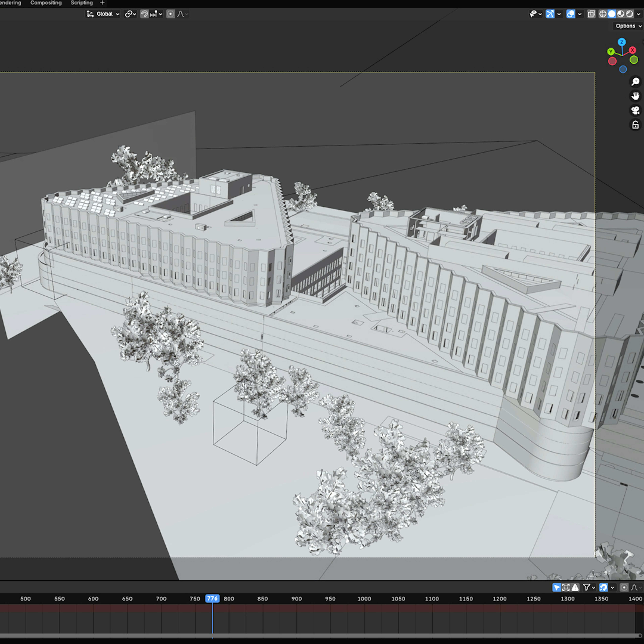Viewport: 644px width, 644px height.
Task: Toggle show gizmos button
Action: pyautogui.click(x=550, y=14)
